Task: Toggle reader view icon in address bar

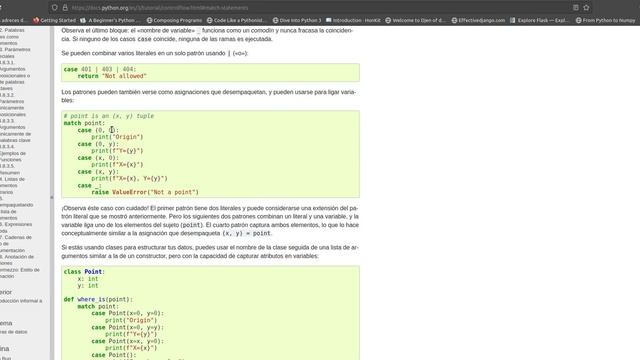Action: tap(576, 7)
